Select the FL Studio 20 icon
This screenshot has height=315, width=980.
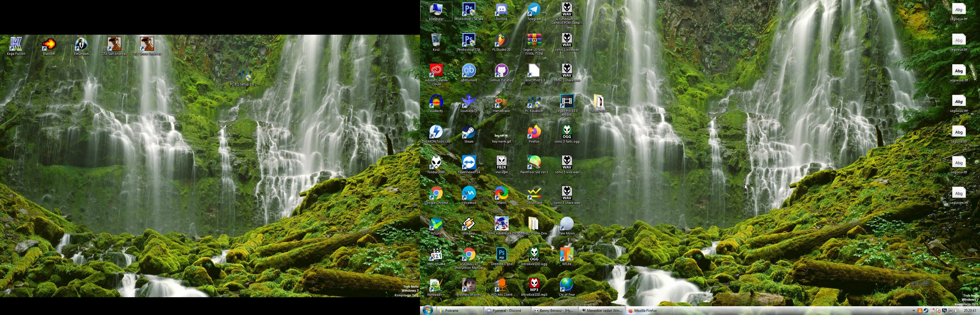pos(501,42)
